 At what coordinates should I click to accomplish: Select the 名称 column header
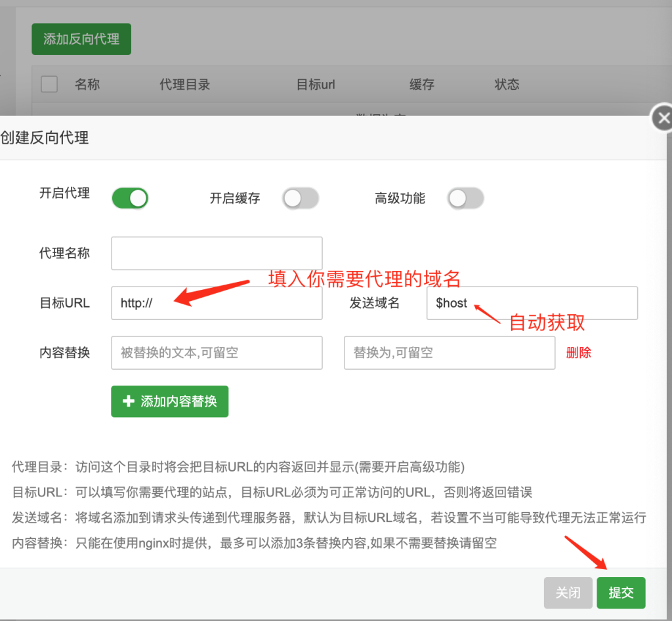click(x=87, y=84)
